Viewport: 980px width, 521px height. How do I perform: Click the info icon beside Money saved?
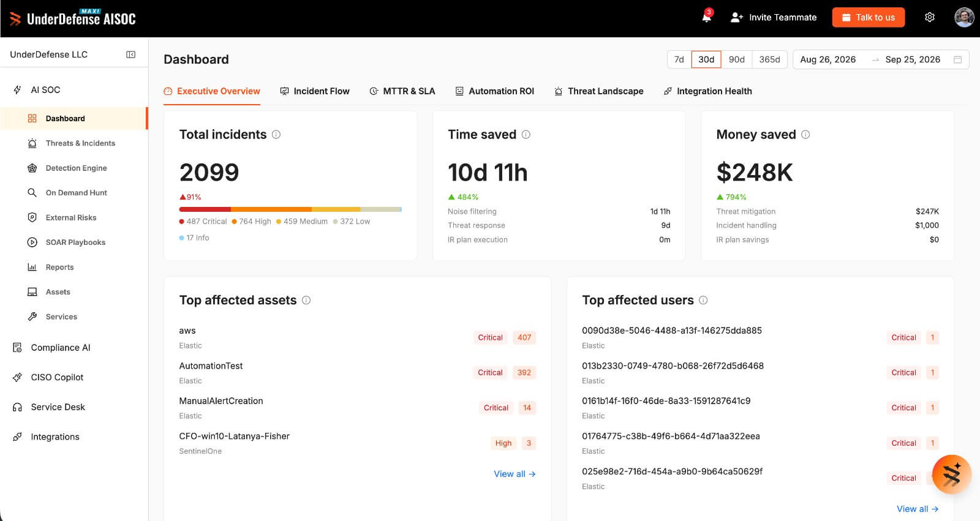(805, 135)
